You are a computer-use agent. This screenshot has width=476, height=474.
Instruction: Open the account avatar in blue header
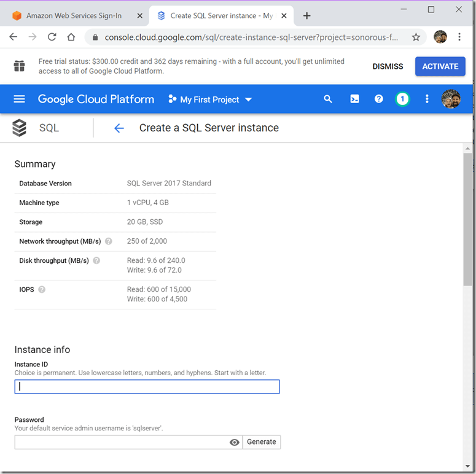click(x=451, y=99)
